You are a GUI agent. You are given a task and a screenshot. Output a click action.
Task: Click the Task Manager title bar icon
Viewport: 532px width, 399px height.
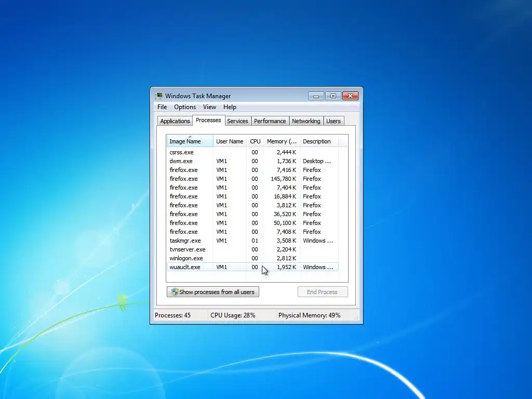(159, 96)
